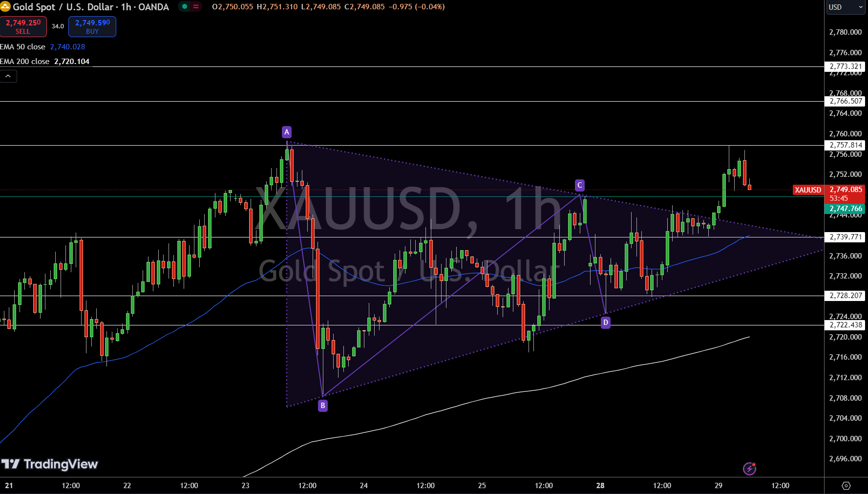Screen dimensions: 868x494
Task: Click the gold symbol logo icon
Action: pyautogui.click(x=5, y=7)
